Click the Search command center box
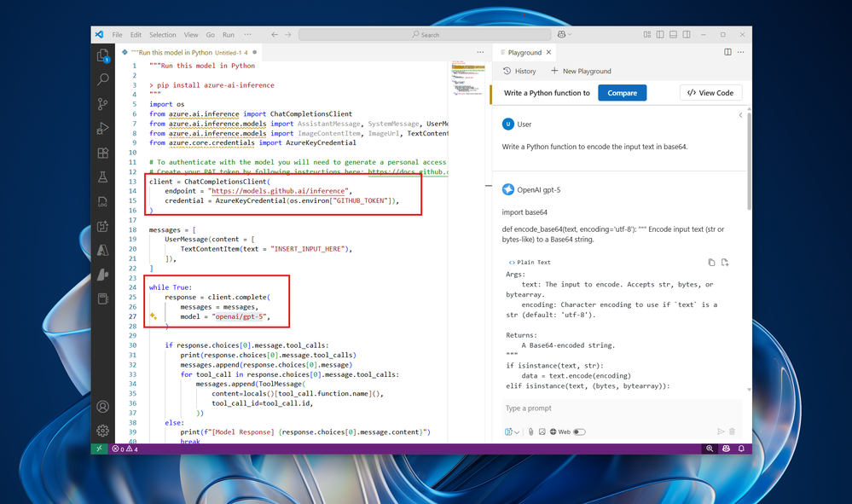Image resolution: width=852 pixels, height=504 pixels. [426, 35]
